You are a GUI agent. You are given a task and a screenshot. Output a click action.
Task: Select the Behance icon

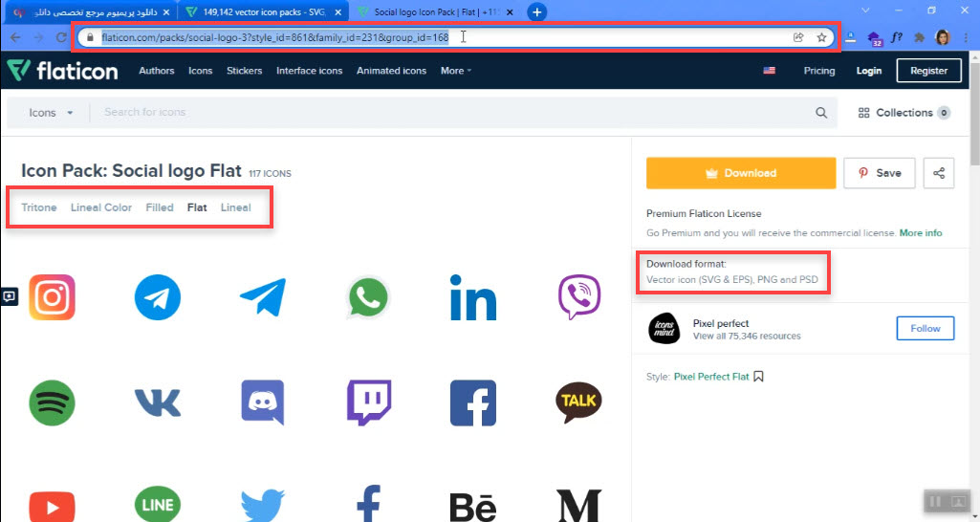tap(473, 507)
